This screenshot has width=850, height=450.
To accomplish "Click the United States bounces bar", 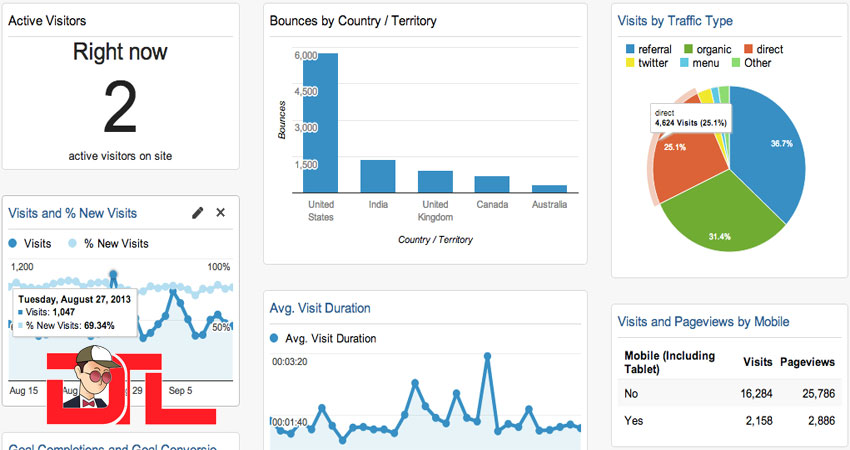I will (320, 123).
